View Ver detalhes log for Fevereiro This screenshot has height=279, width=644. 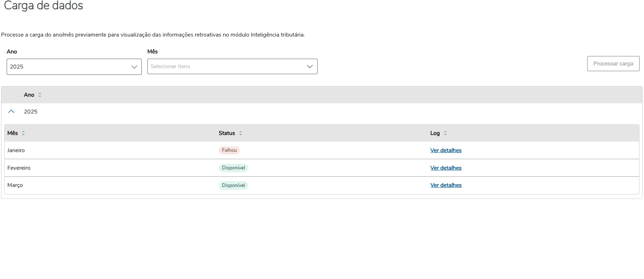tap(446, 168)
